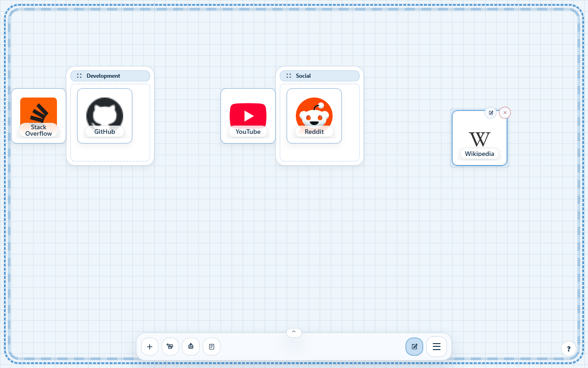Click the YouTube label text
This screenshot has width=588, height=368.
(x=248, y=132)
